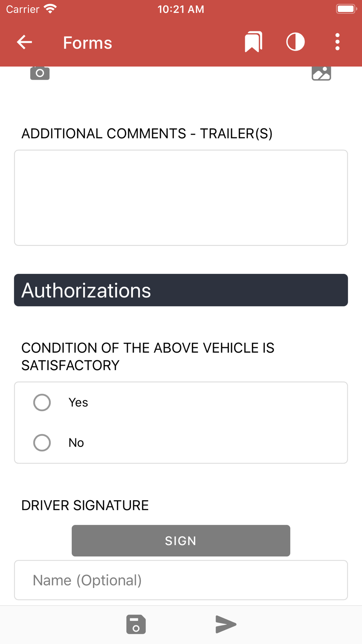Screen dimensions: 362x644
Task: Click the trailer additional comments box
Action: 181,198
